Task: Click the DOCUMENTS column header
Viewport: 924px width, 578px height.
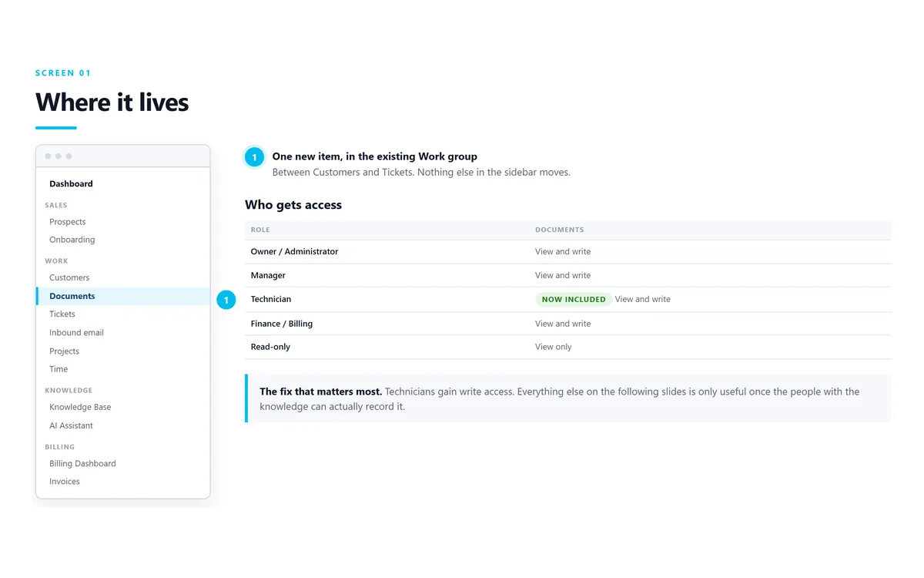Action: [x=560, y=230]
